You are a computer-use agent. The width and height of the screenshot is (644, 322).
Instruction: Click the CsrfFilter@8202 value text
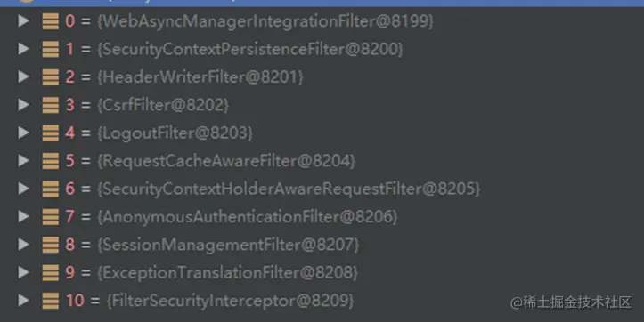163,105
